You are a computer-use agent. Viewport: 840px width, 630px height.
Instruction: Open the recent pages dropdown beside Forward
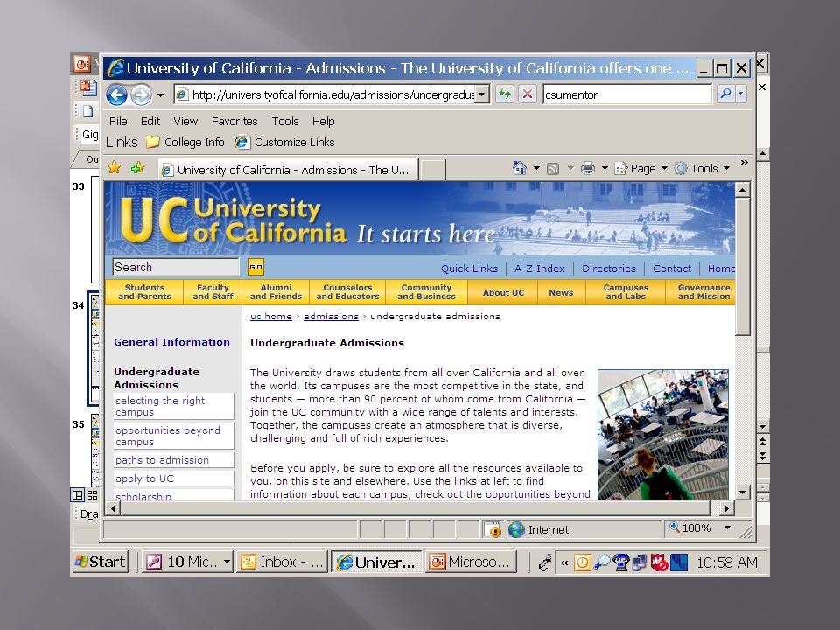pyautogui.click(x=160, y=95)
